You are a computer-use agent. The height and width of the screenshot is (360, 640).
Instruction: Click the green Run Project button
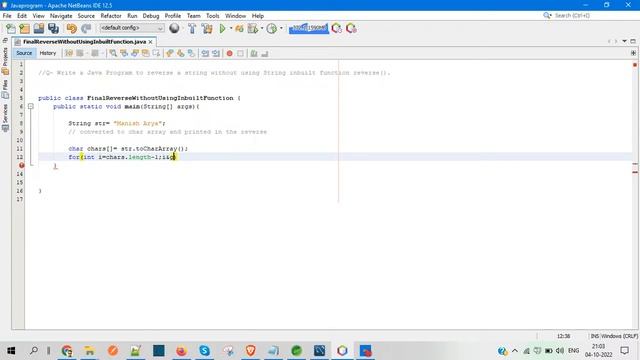(x=222, y=29)
